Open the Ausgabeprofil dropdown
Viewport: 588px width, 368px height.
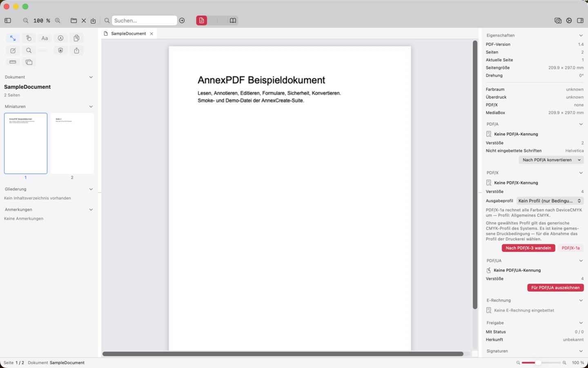coord(550,201)
